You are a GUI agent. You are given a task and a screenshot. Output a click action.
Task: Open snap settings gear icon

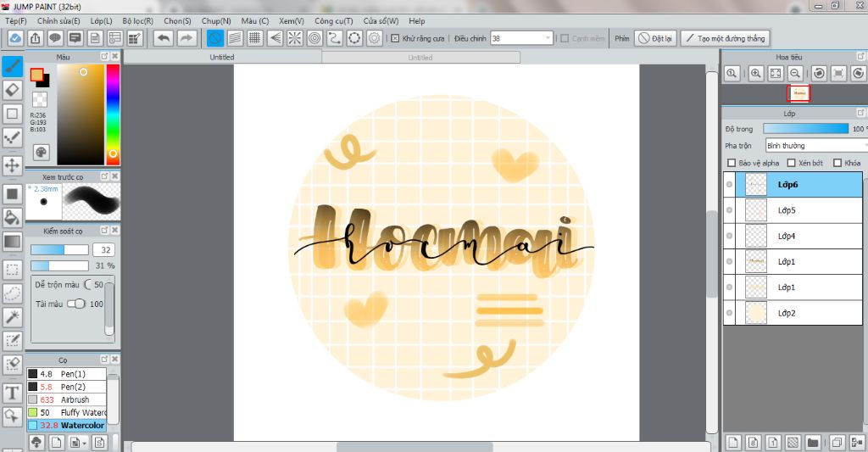point(374,38)
